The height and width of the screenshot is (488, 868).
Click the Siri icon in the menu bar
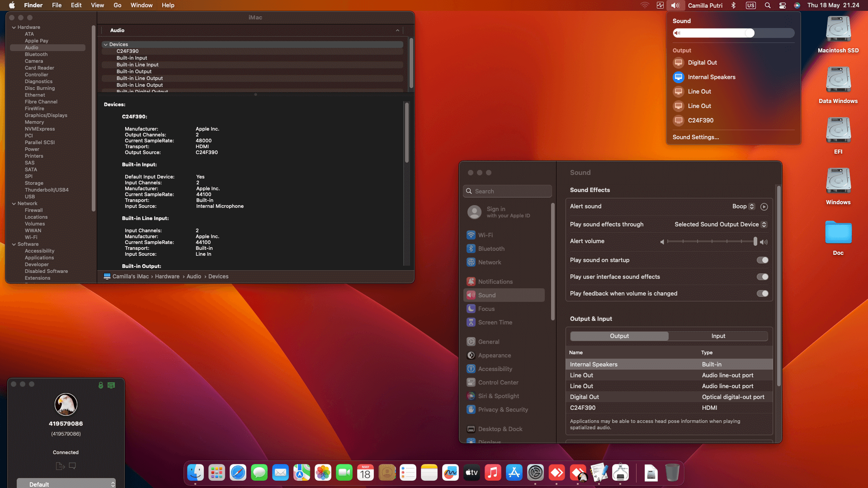797,5
